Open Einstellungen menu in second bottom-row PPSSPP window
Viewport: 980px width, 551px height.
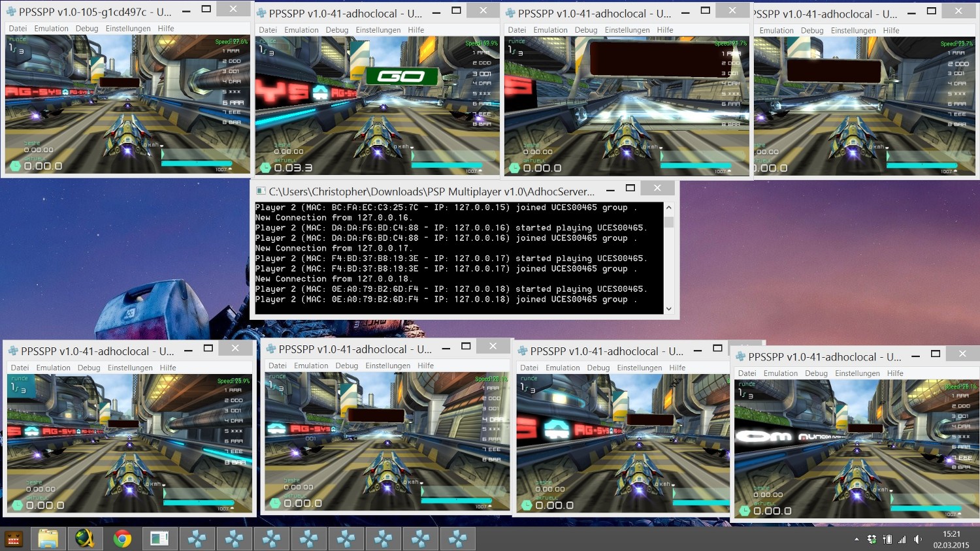388,366
